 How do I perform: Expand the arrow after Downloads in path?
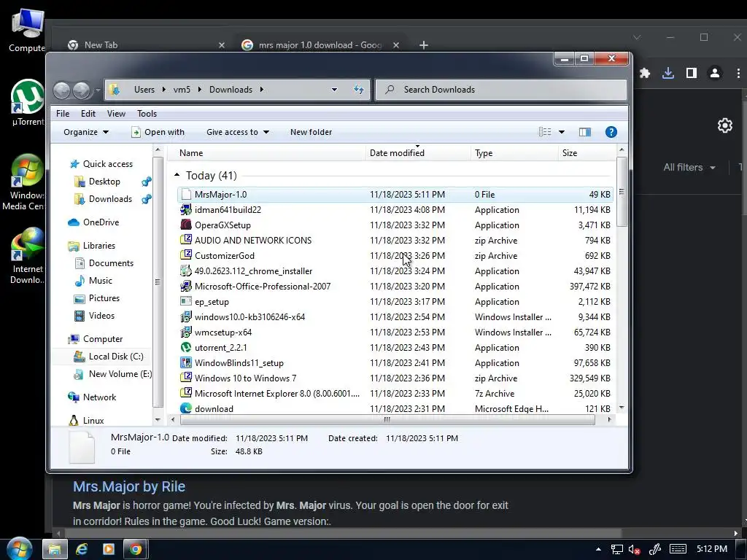(262, 90)
